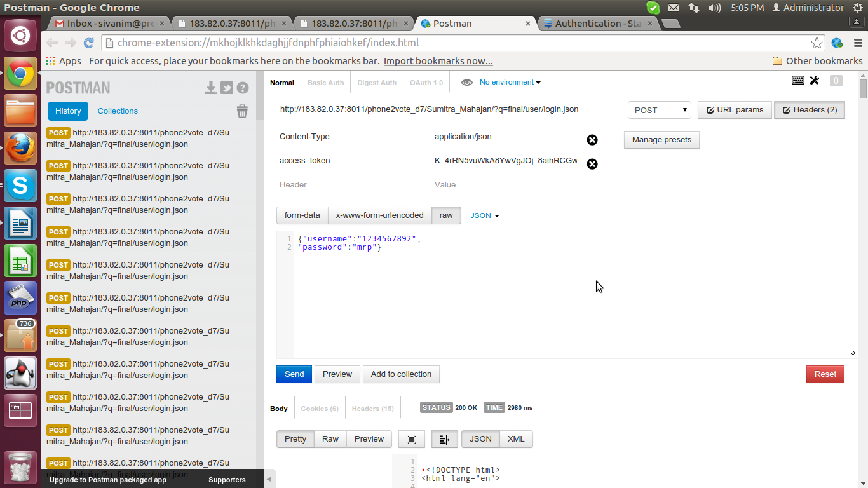Viewport: 868px width, 488px height.
Task: Clear history using the trash icon
Action: (x=242, y=111)
